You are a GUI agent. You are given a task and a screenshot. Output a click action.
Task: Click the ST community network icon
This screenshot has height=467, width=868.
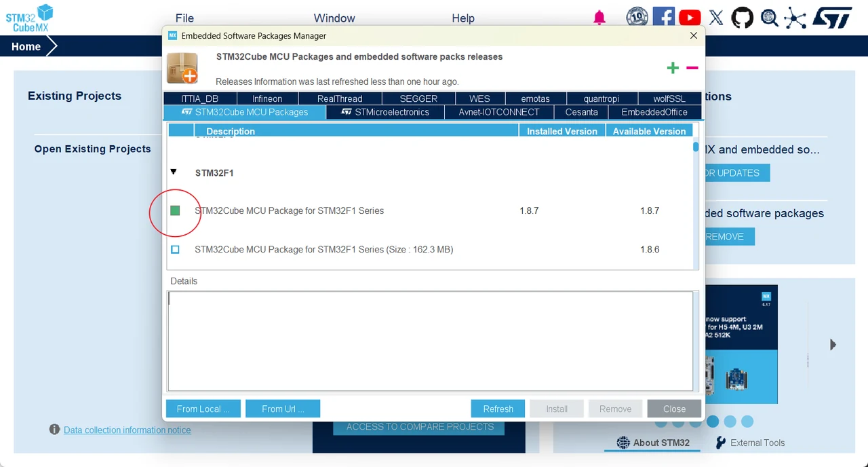(795, 18)
